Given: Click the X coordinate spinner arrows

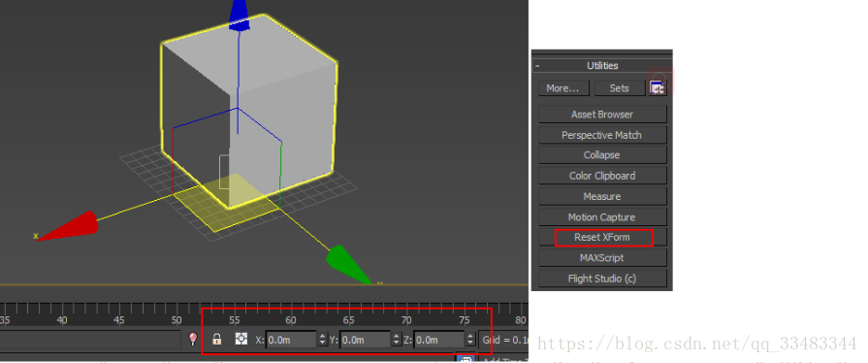Looking at the screenshot, I should point(322,339).
